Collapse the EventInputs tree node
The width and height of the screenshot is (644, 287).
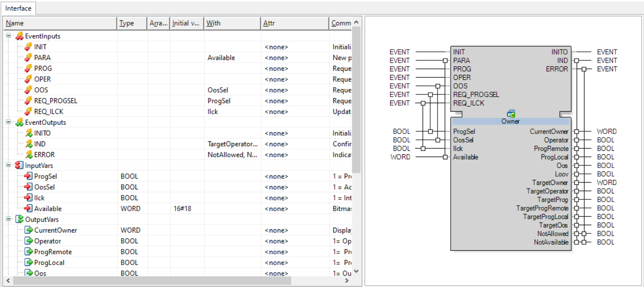(9, 36)
